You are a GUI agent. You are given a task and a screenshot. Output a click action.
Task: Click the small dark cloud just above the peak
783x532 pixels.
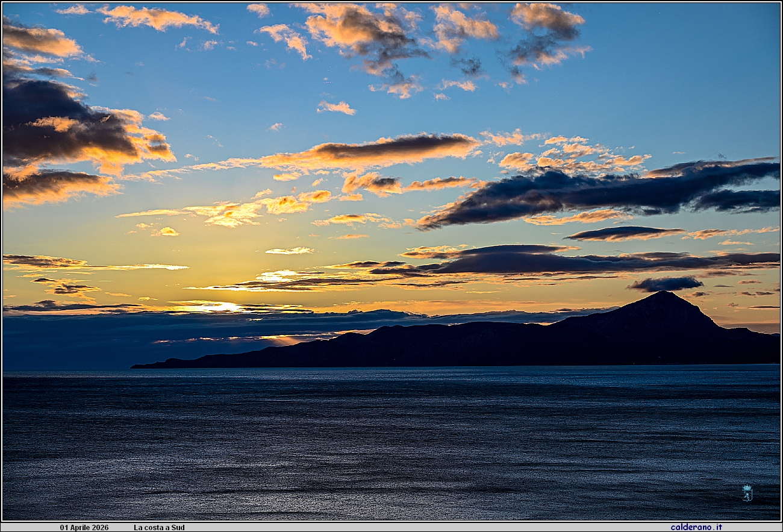pos(665,283)
